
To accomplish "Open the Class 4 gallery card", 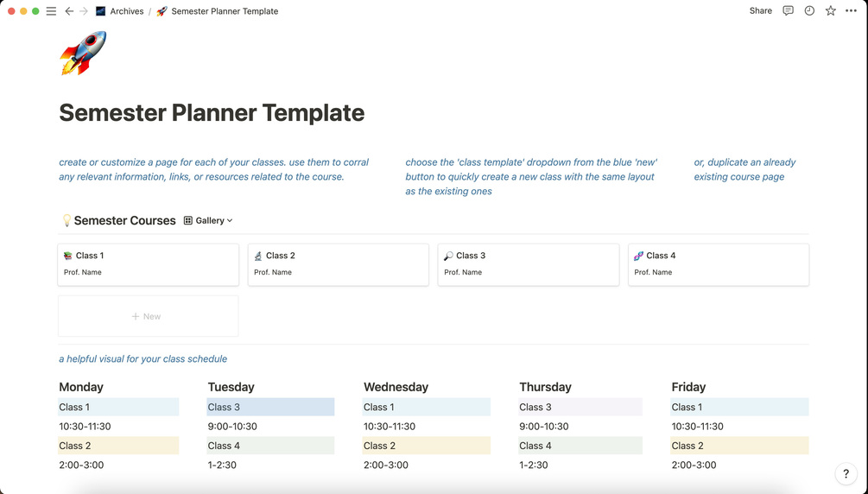I will tap(719, 265).
